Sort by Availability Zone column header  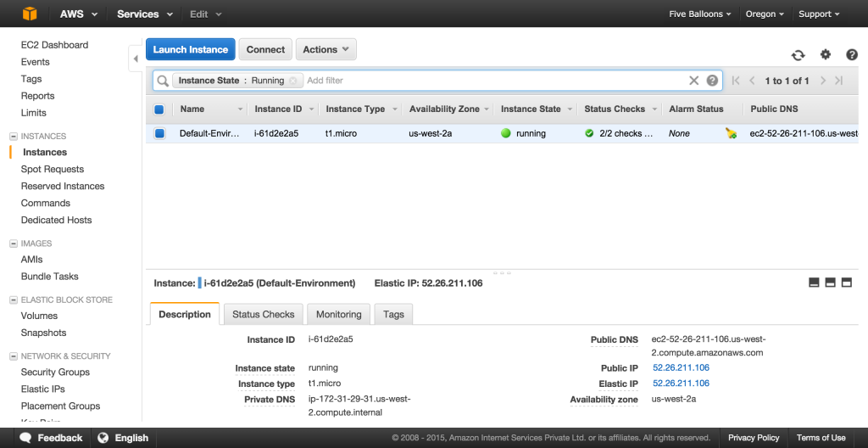pyautogui.click(x=444, y=109)
